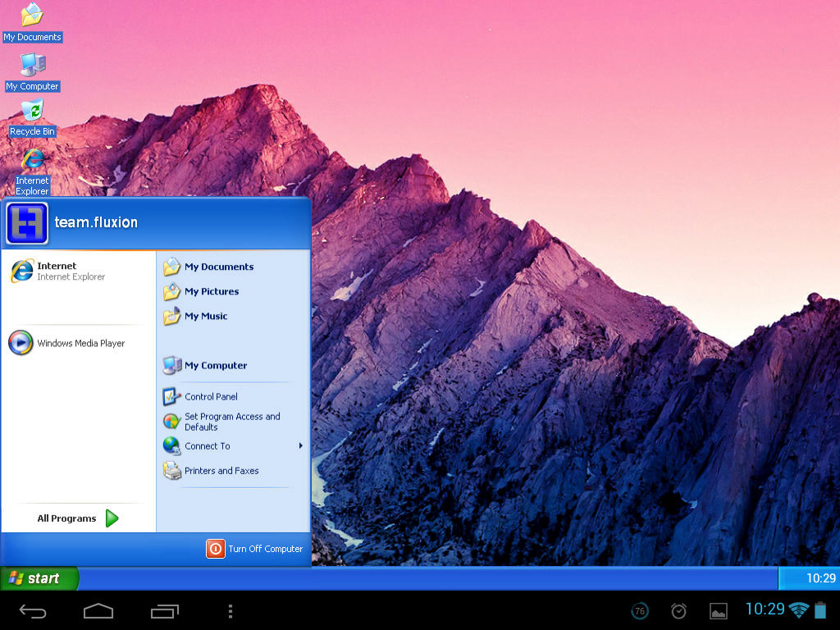Viewport: 840px width, 630px height.
Task: Choose Set Program Access and Defaults
Action: (x=221, y=422)
